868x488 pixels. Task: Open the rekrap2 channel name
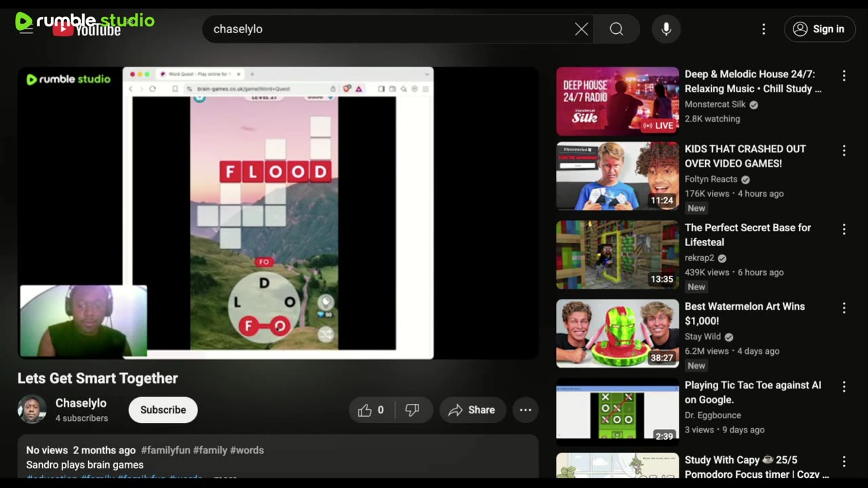(x=699, y=258)
